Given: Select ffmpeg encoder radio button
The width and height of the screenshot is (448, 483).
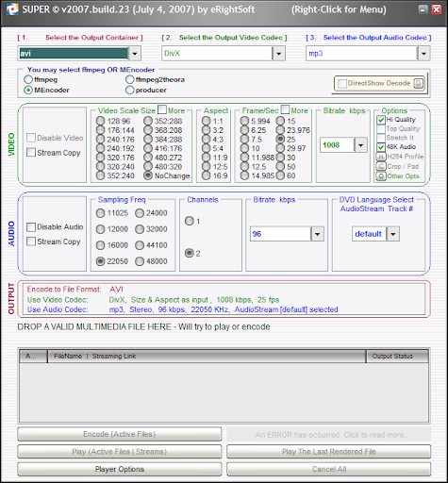Looking at the screenshot, I should pos(28,79).
